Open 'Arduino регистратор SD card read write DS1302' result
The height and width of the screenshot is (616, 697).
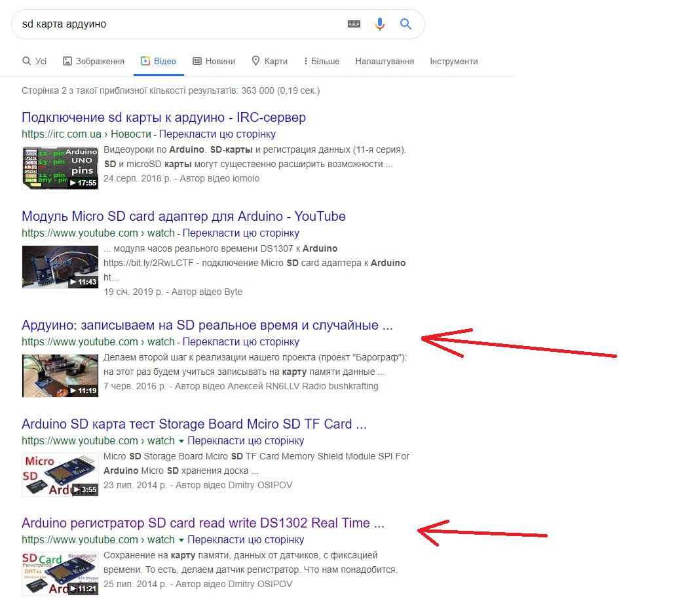[x=202, y=523]
